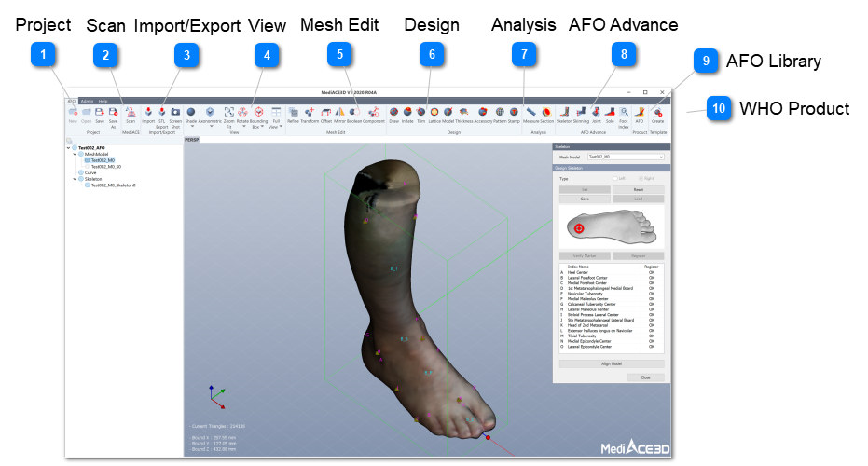
Task: Open the Shade mode dropdown
Action: click(x=191, y=126)
